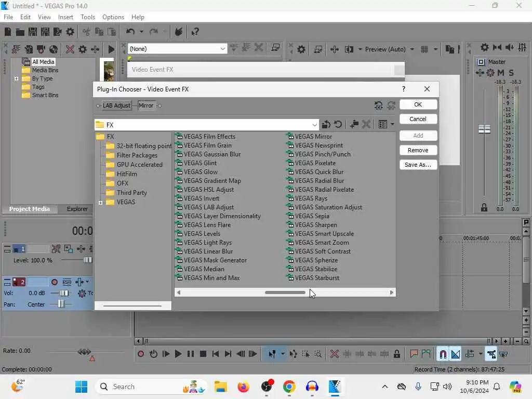Toggle Arm for Record on audio track 2

pos(54,282)
